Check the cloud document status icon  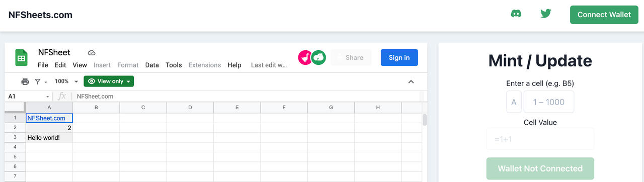click(x=92, y=52)
